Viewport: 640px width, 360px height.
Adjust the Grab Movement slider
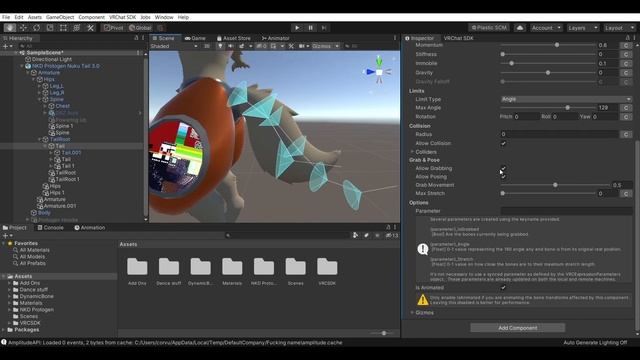pos(555,185)
